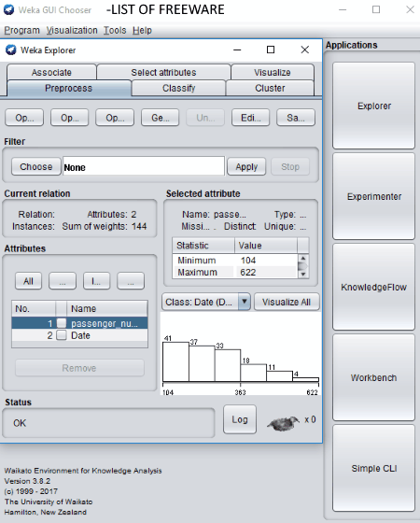Launch the Simple CLI application
The height and width of the screenshot is (523, 420).
[373, 468]
